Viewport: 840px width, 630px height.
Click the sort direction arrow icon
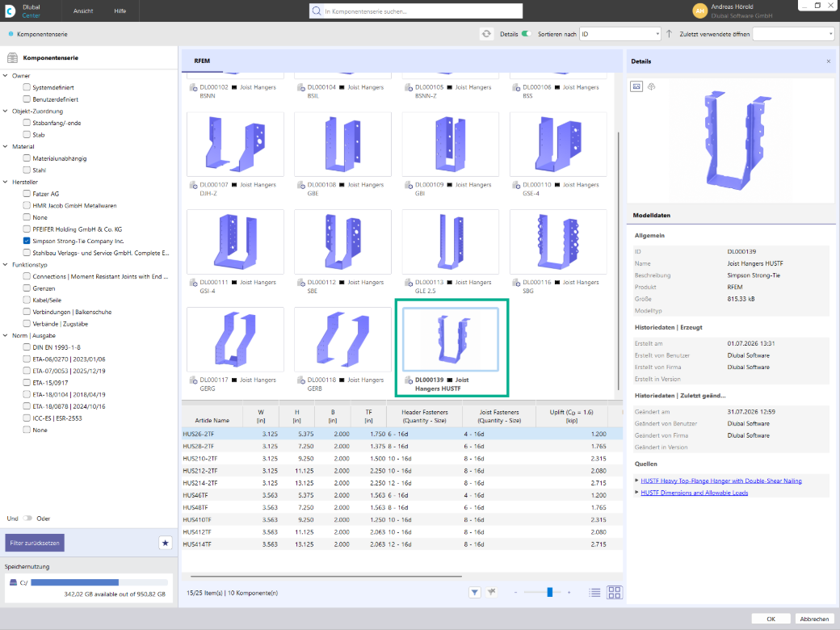[669, 34]
